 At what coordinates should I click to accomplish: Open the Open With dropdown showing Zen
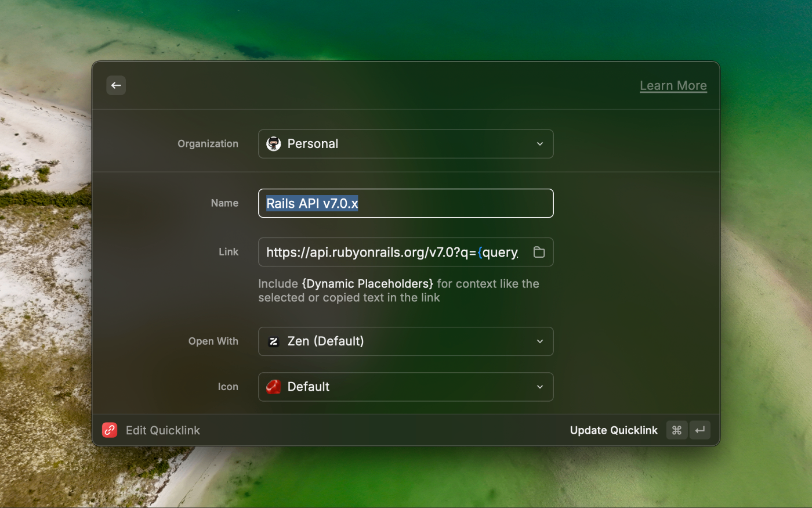point(405,341)
